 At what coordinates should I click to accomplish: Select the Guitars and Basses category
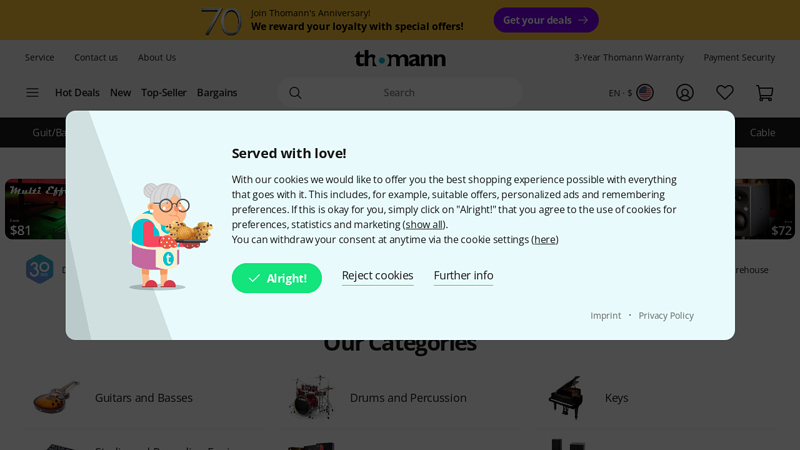[x=144, y=397]
